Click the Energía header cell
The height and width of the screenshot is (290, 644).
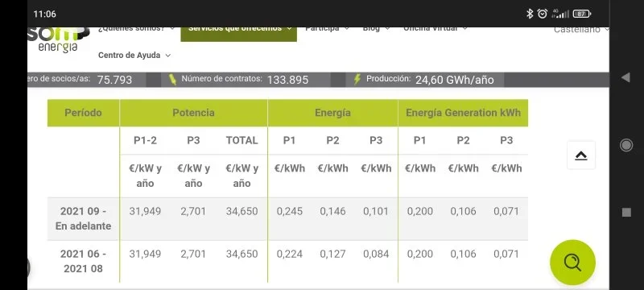[332, 113]
